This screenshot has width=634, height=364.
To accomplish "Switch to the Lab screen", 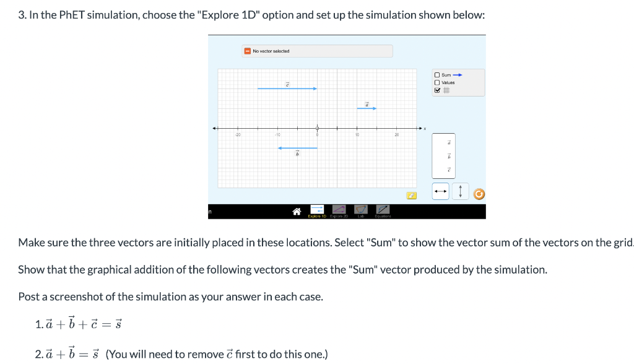I will click(360, 209).
